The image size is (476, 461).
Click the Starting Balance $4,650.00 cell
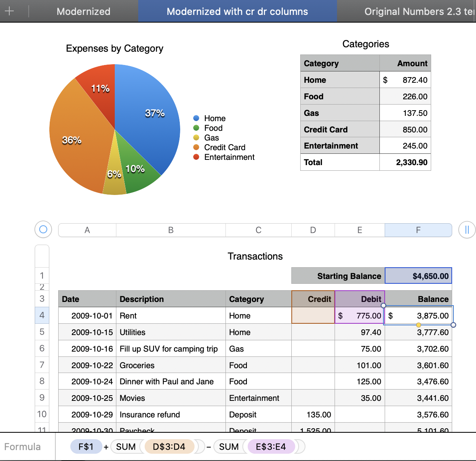pyautogui.click(x=418, y=276)
